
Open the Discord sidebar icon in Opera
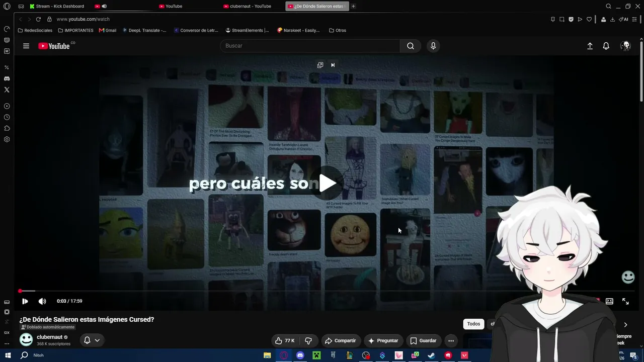(x=7, y=78)
